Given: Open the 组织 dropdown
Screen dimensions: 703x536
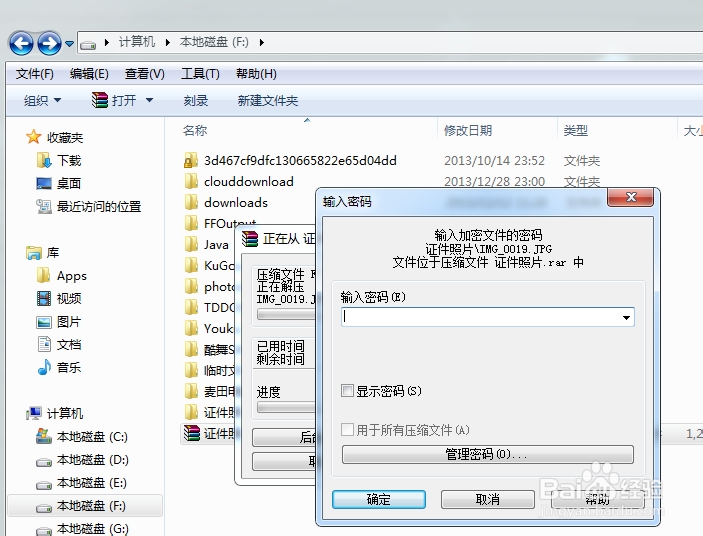Looking at the screenshot, I should 42,100.
